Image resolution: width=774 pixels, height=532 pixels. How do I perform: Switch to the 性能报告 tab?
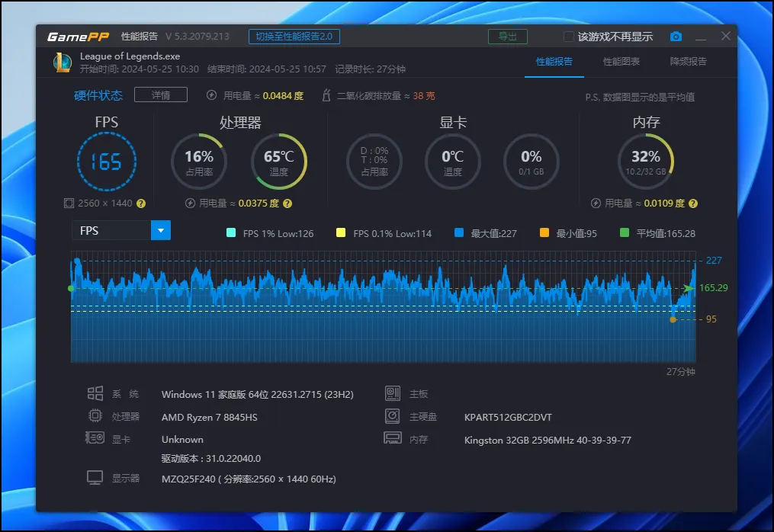[554, 62]
